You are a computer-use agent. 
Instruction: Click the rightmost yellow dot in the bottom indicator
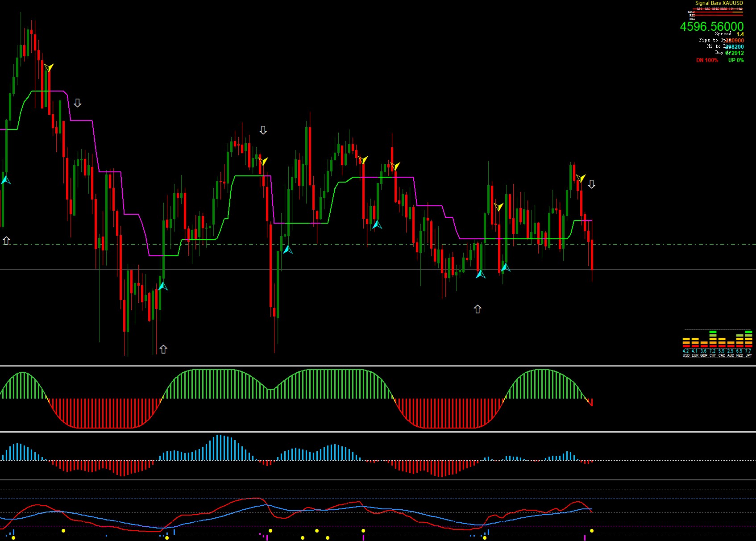tap(592, 531)
